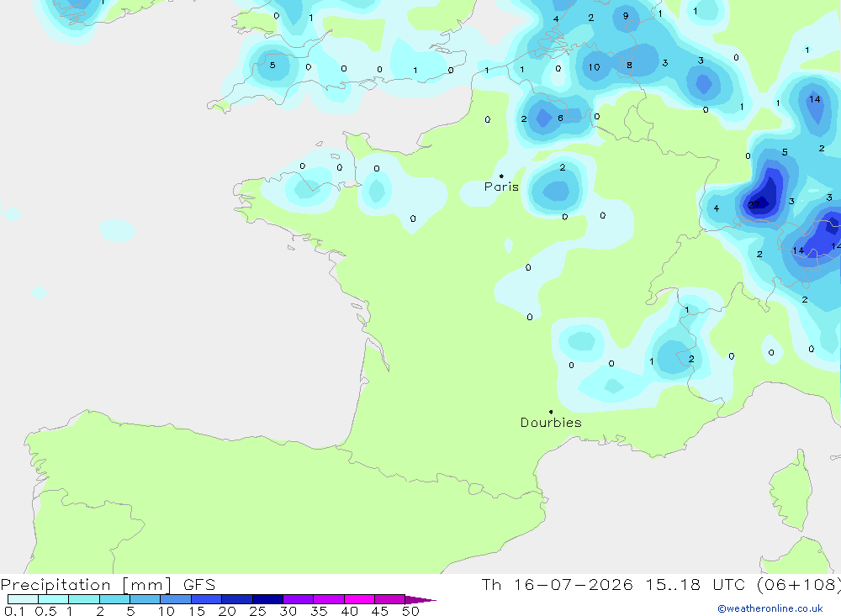Screen dimensions: 841x616
Task: Open the weatheronline.co.uk copyright link
Action: pos(770,608)
